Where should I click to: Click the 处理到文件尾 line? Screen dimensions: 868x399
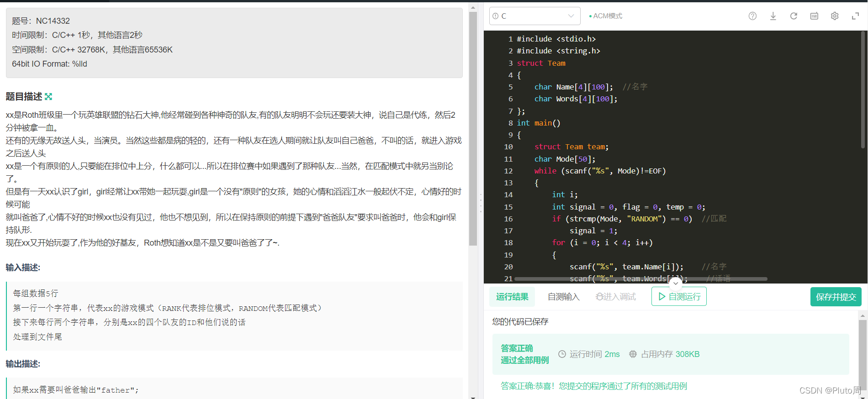37,337
